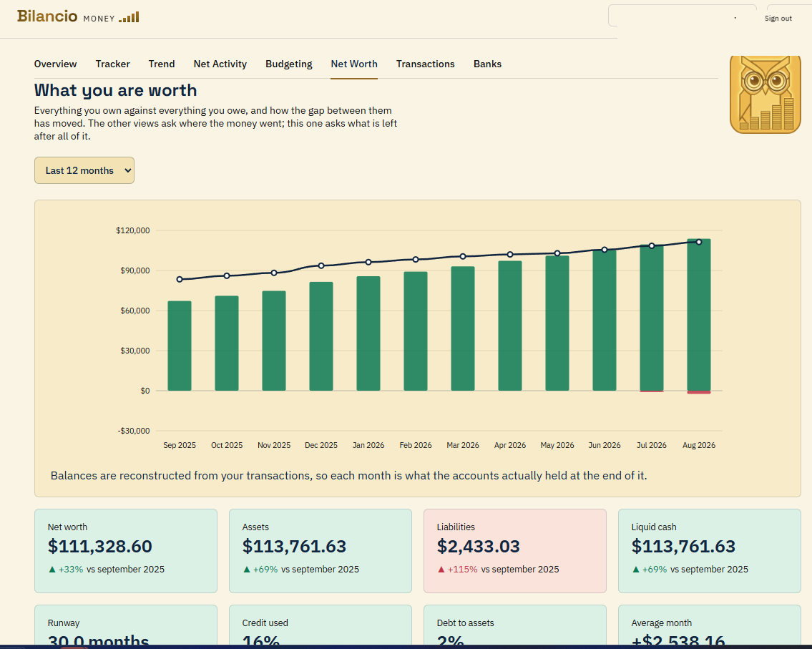The height and width of the screenshot is (649, 812).
Task: Click the green Jun 2026 assets bar
Action: 605,320
